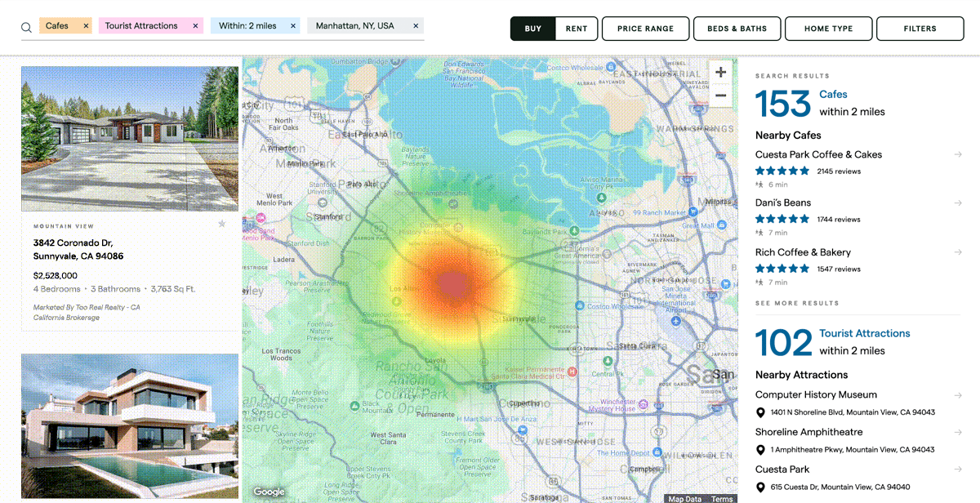Image resolution: width=980 pixels, height=503 pixels.
Task: Click the Tourist Attractions results heading link
Action: [865, 333]
